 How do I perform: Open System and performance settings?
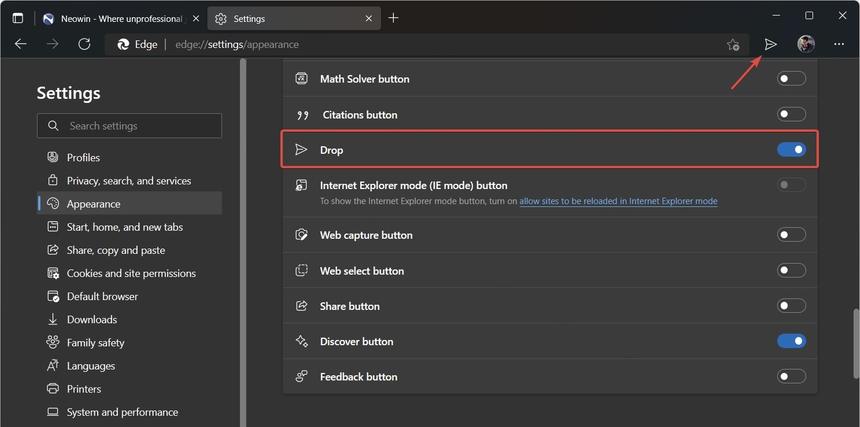coord(122,412)
